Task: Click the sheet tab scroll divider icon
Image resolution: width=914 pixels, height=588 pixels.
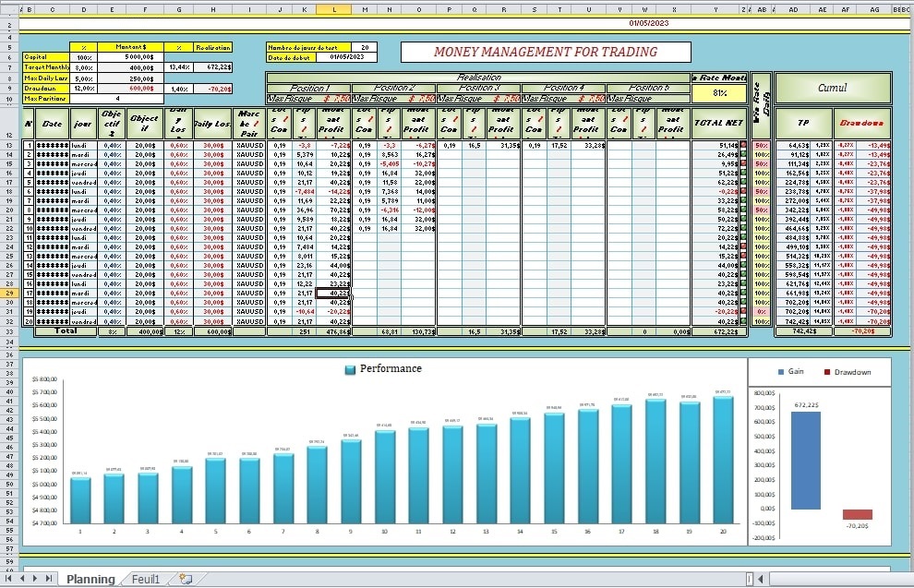Action: pyautogui.click(x=750, y=579)
